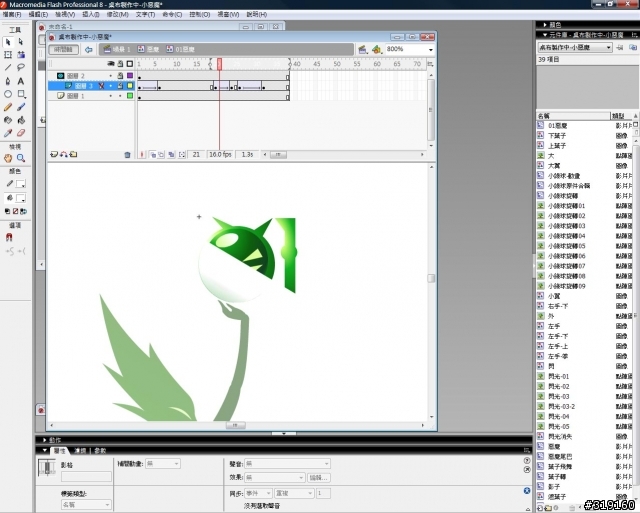Screen dimensions: 640x513
Task: Toggle show all layers as outlines
Action: (x=130, y=64)
